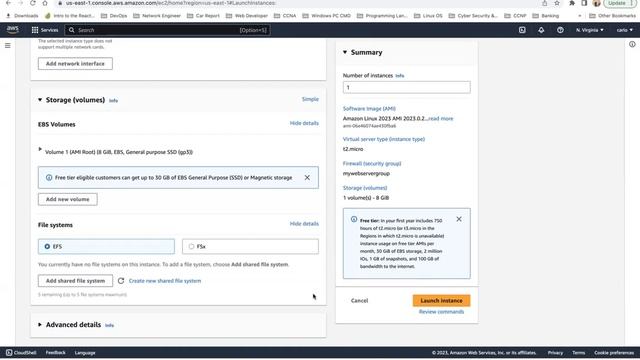Open the Banking bookmarks folder
This screenshot has width=640, height=360.
pyautogui.click(x=546, y=16)
